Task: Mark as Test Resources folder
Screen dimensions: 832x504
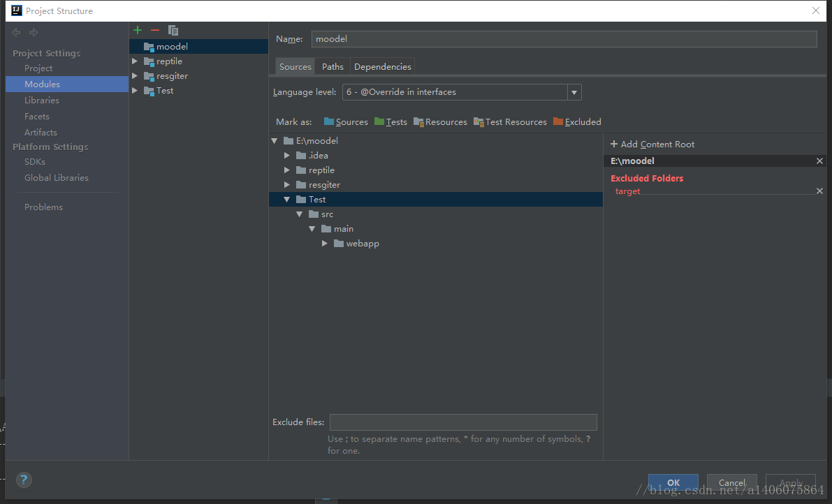Action: click(x=510, y=122)
